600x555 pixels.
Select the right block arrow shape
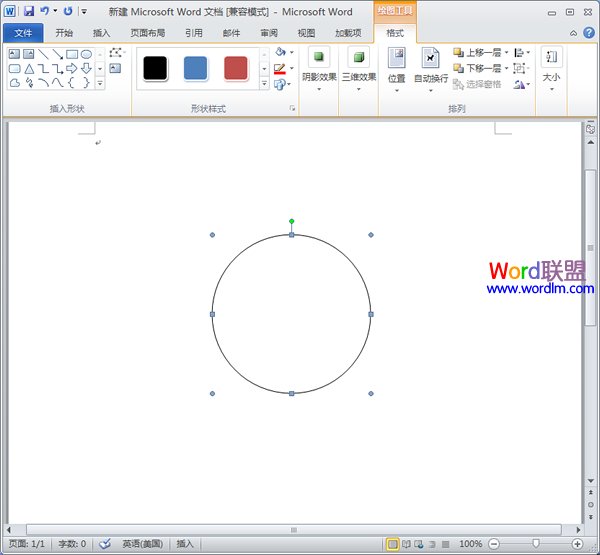tap(72, 69)
